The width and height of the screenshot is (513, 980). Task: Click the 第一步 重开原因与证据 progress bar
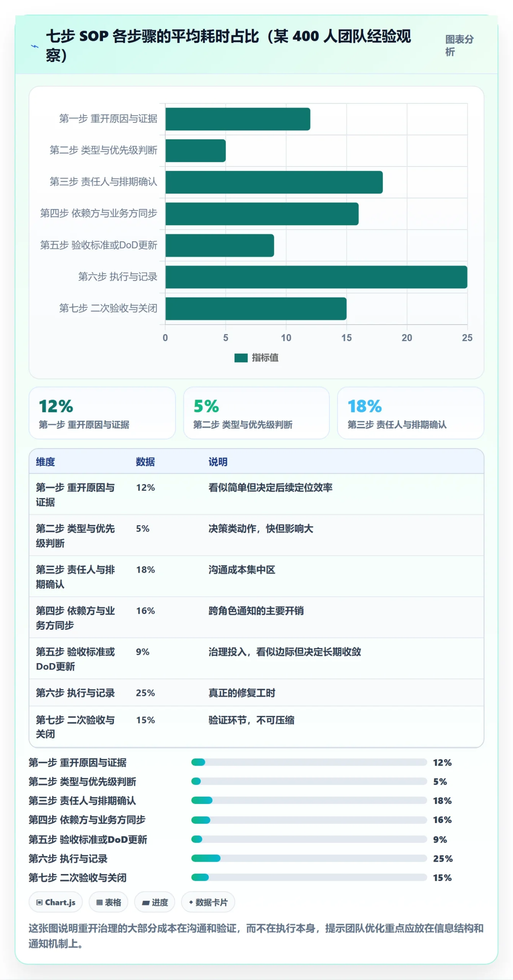tap(309, 762)
